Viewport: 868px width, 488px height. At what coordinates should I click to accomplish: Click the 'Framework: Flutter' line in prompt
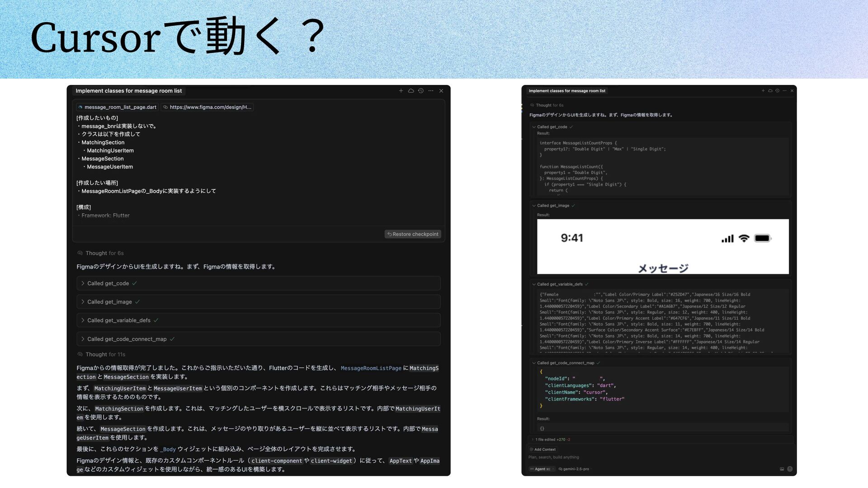105,216
